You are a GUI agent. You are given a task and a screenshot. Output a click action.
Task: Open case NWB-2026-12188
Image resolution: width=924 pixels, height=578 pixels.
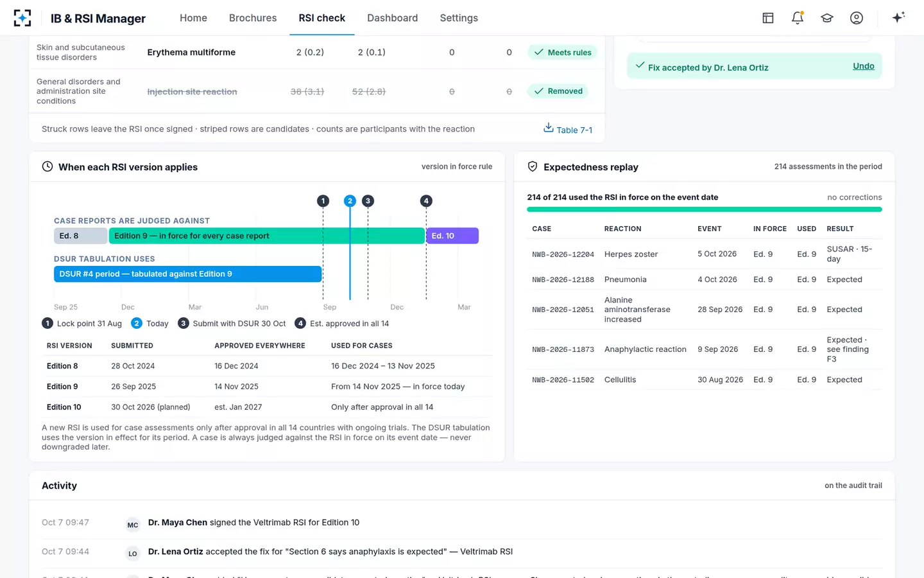[x=563, y=280]
